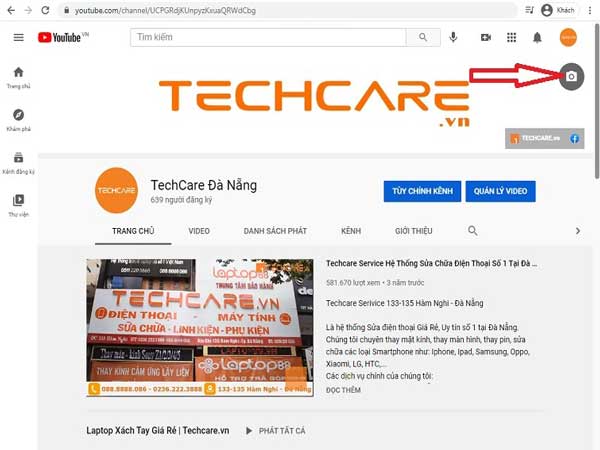This screenshot has height=450, width=600.
Task: Open Kênh đăng ký in the sidebar
Action: pyautogui.click(x=18, y=162)
